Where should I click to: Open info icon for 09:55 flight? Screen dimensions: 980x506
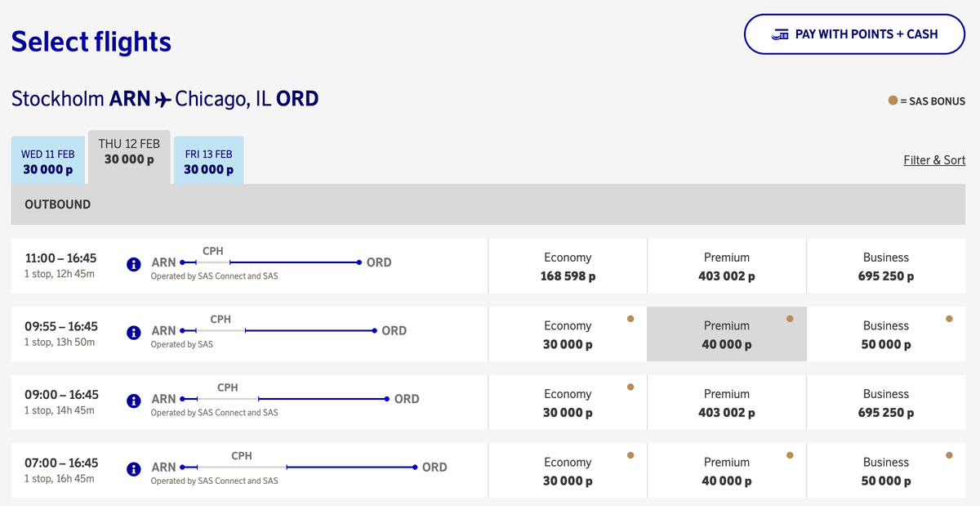click(134, 333)
